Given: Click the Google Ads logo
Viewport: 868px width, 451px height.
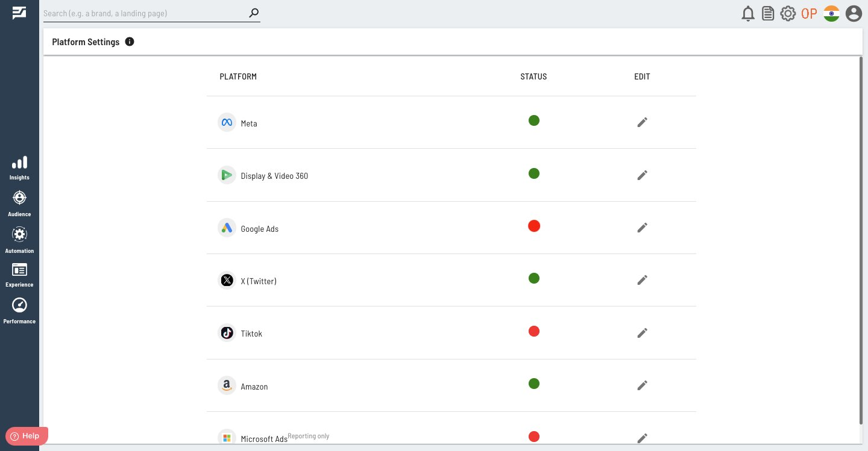Looking at the screenshot, I should [x=227, y=228].
